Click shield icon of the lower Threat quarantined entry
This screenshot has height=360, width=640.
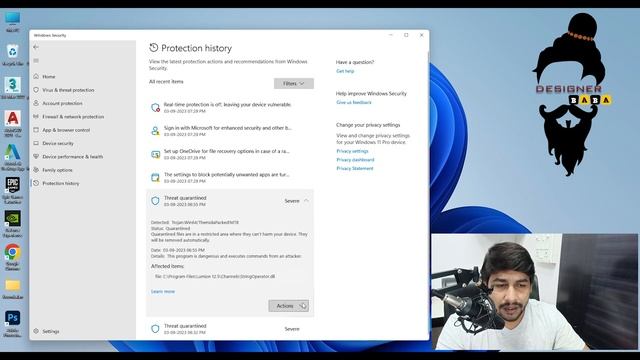[155, 329]
